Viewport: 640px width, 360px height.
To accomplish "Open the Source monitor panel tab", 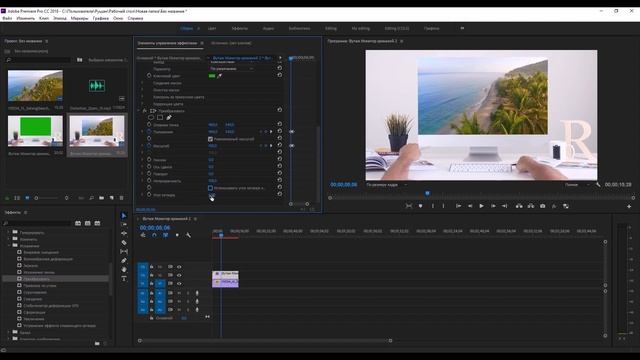I will tap(231, 43).
